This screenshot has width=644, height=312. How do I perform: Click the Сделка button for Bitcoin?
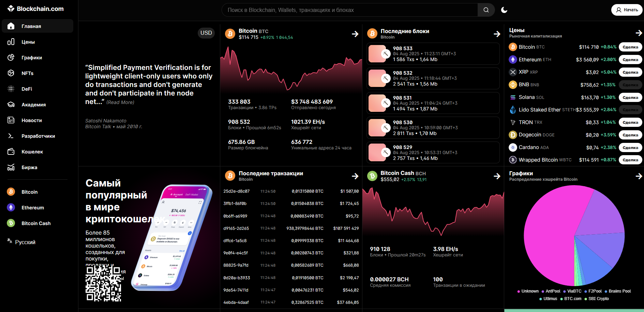tap(630, 47)
